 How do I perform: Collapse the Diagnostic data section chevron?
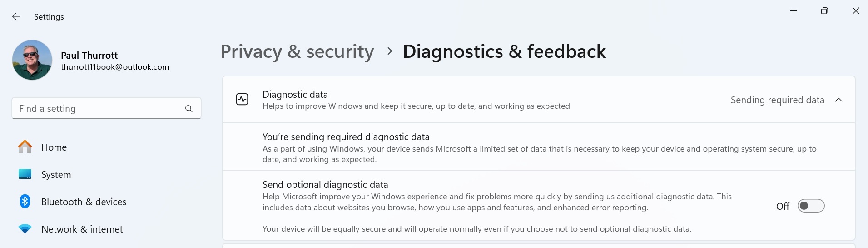click(x=838, y=100)
